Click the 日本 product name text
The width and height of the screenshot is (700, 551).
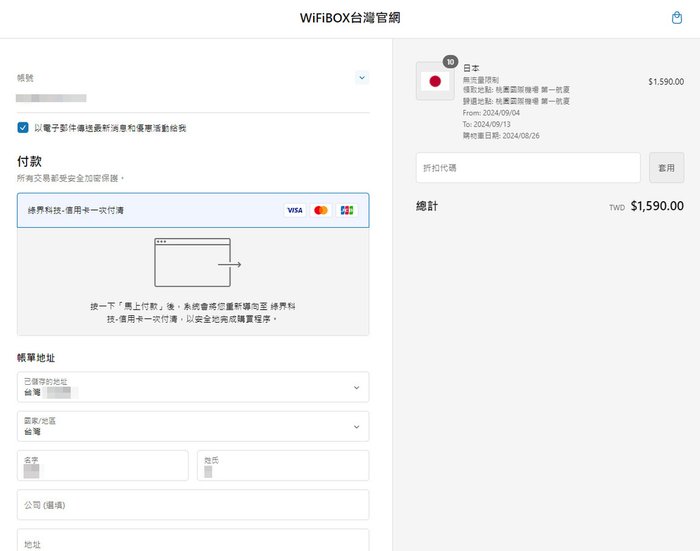[x=471, y=68]
